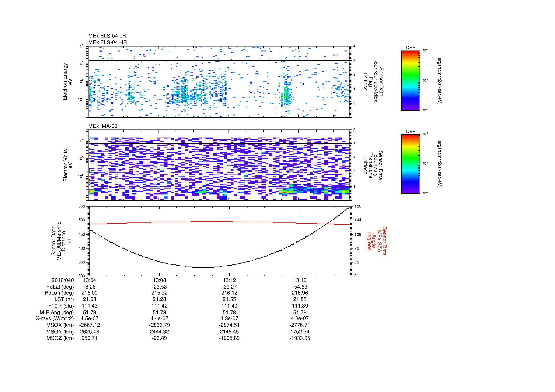Click the MSOZ value -1005.89
The image size is (555, 392).
tap(229, 338)
